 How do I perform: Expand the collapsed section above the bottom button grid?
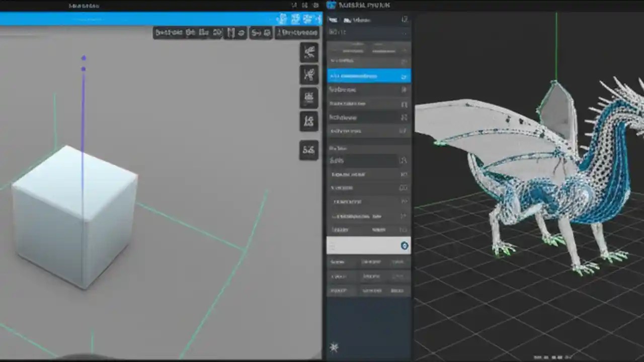369,230
